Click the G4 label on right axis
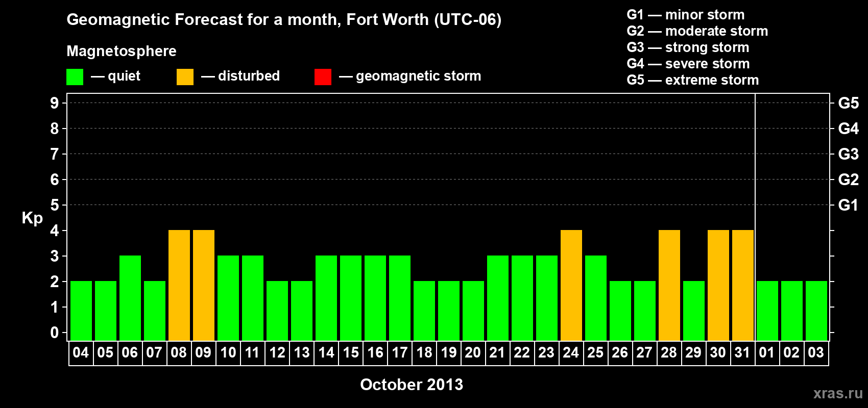The width and height of the screenshot is (868, 408). (849, 129)
